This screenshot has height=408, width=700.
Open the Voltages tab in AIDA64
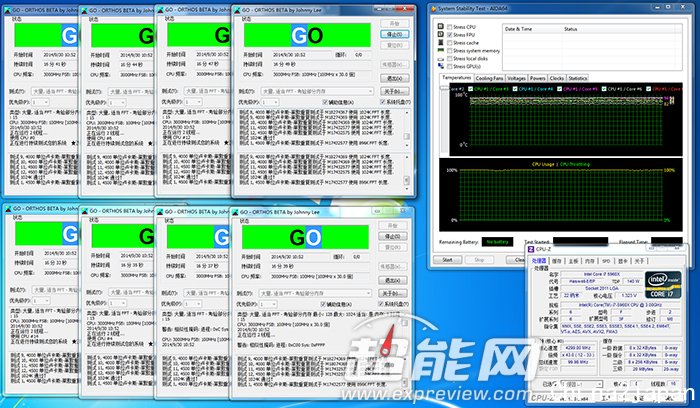pos(516,77)
